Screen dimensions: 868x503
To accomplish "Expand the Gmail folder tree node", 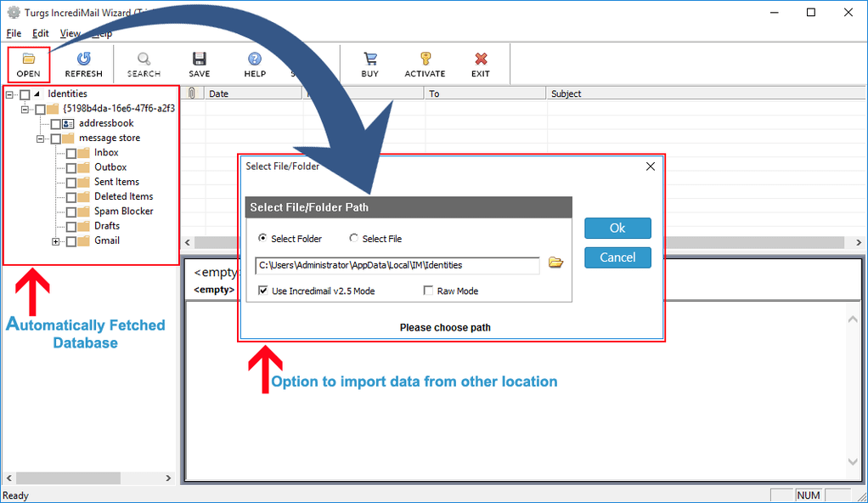I will 56,241.
